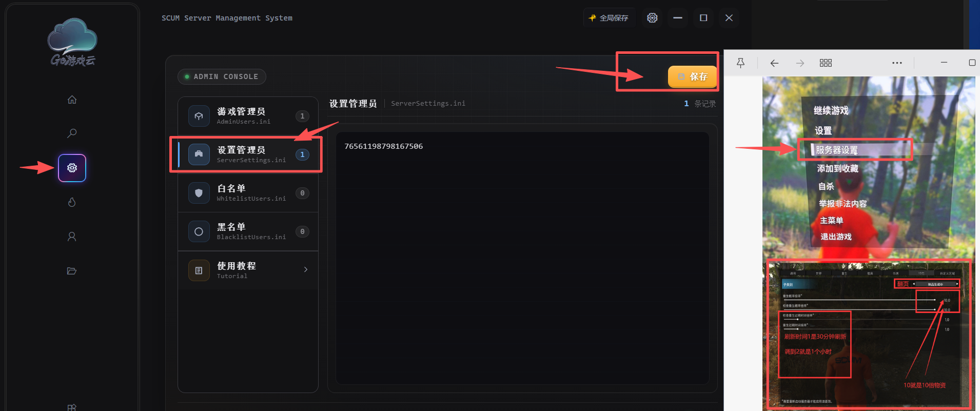Go back in the image viewer
This screenshot has width=980, height=411.
[x=774, y=63]
